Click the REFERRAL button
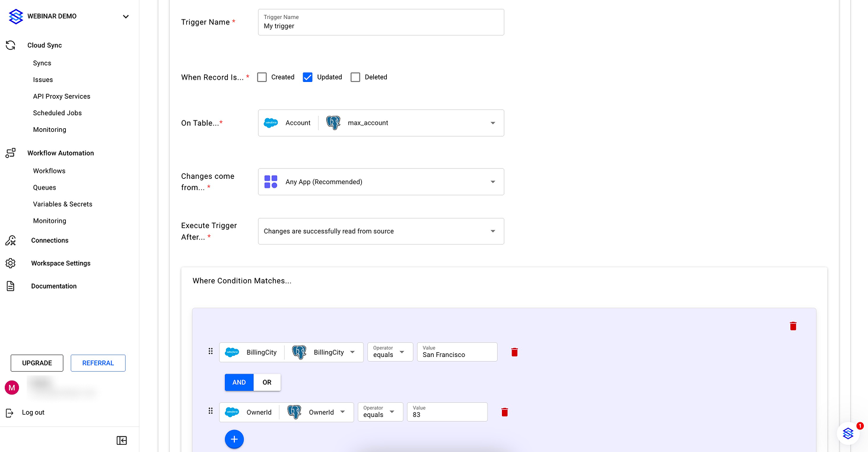Image resolution: width=868 pixels, height=452 pixels. coord(98,363)
